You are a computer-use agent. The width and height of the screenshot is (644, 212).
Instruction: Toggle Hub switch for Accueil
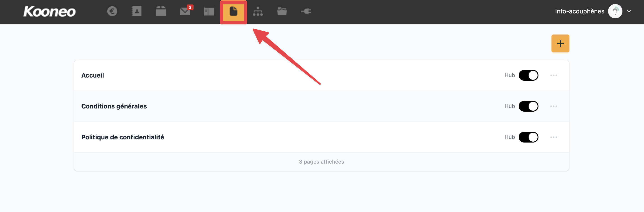[x=529, y=75]
